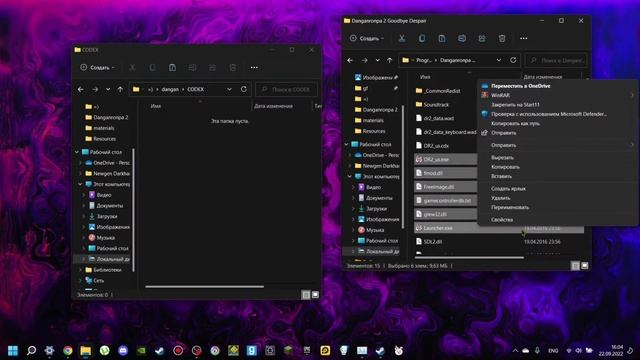Click vertical scrollbar in Danganronpa navigation pane

[403, 167]
